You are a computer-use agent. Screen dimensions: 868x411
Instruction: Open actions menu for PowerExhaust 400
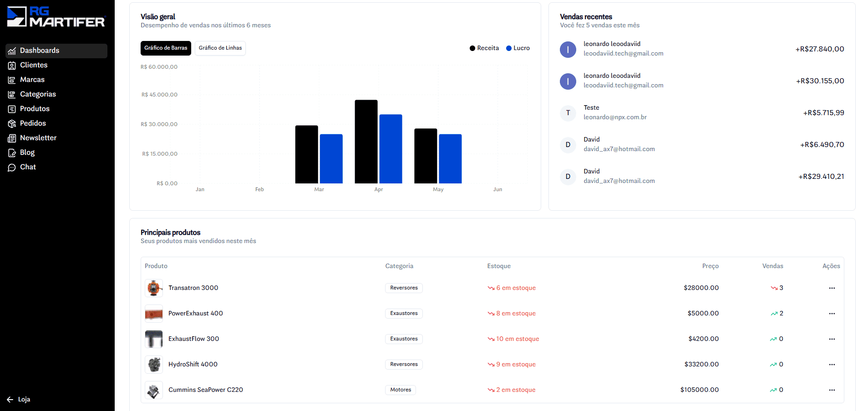click(832, 314)
